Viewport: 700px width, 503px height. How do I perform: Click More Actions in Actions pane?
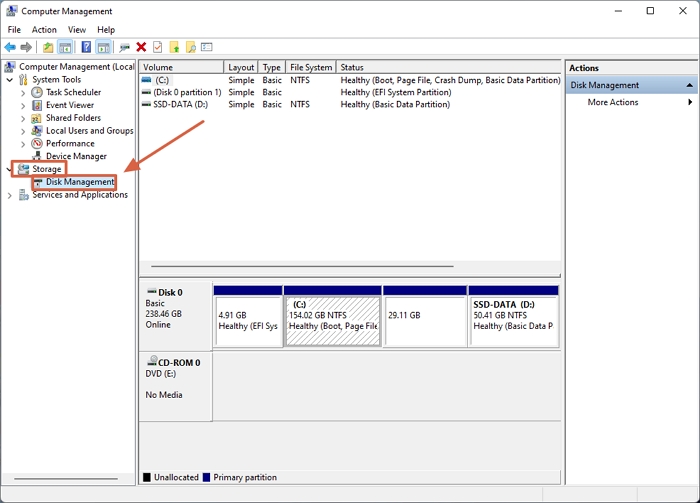coord(612,102)
